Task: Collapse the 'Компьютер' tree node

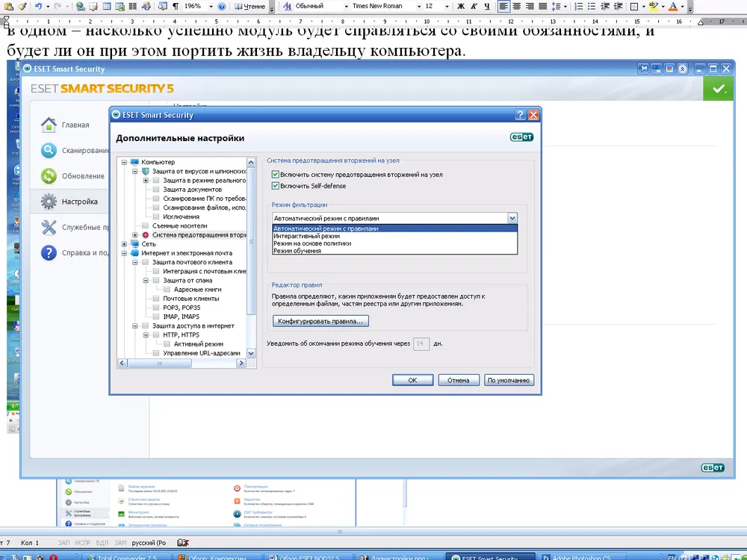Action: coord(124,162)
